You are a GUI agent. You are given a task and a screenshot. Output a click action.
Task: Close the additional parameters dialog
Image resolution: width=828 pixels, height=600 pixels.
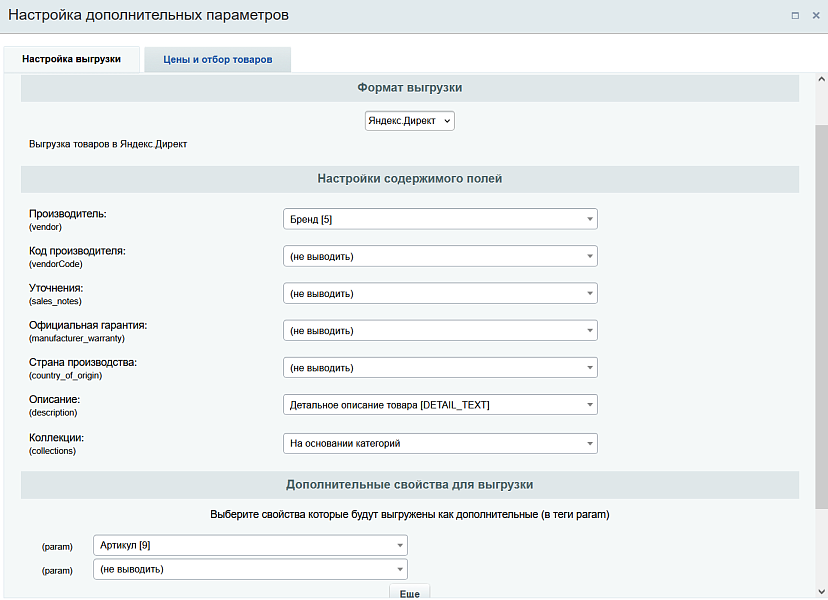coord(813,16)
